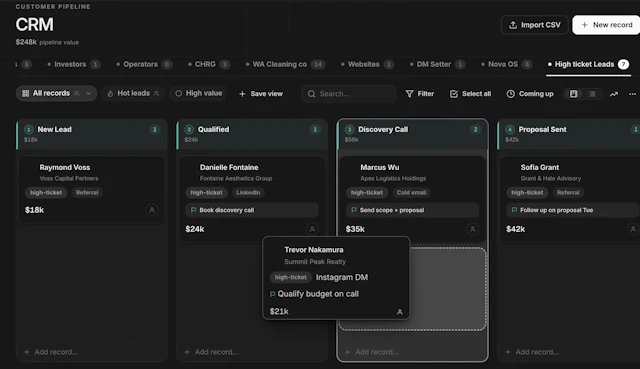Click the Cold email tag on Marcus Wu
The width and height of the screenshot is (640, 369).
pos(411,192)
